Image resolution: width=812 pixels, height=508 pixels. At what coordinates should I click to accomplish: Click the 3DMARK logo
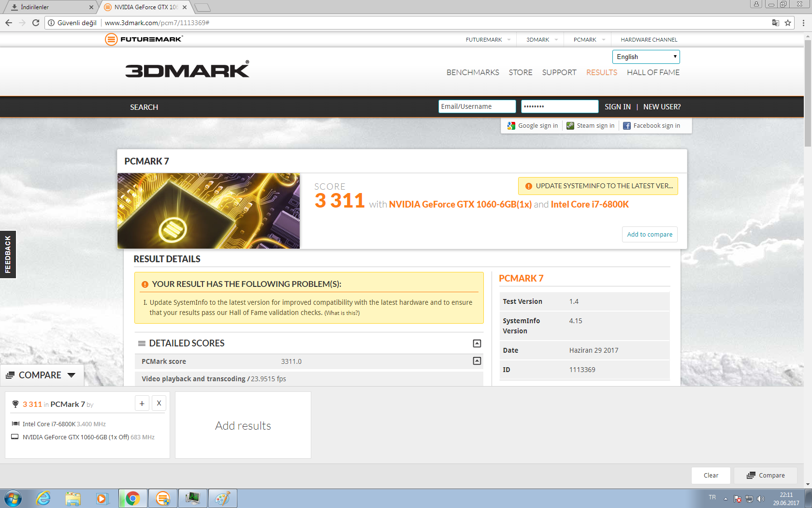tap(188, 70)
